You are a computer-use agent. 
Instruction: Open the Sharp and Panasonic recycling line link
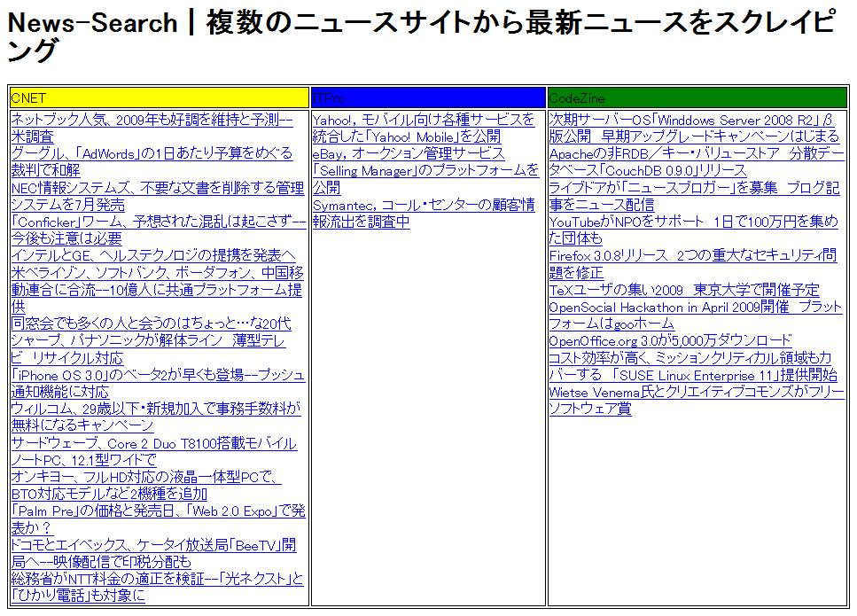148,349
